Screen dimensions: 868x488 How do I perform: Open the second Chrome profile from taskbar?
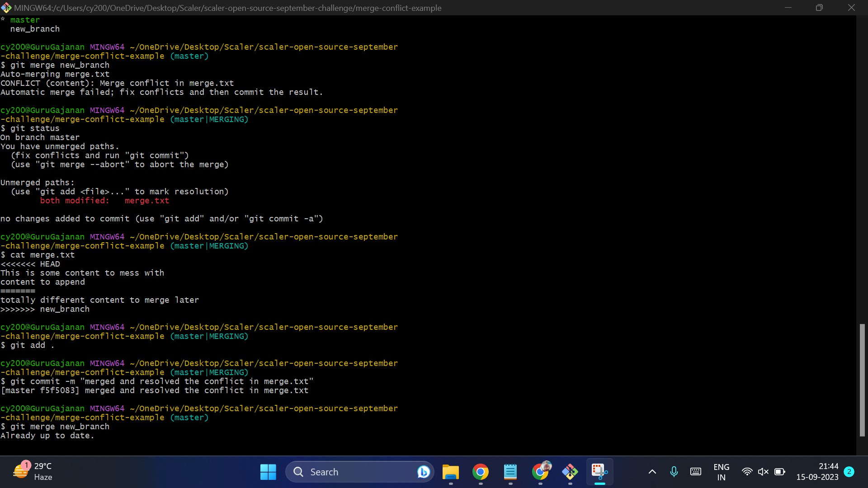coord(541,471)
